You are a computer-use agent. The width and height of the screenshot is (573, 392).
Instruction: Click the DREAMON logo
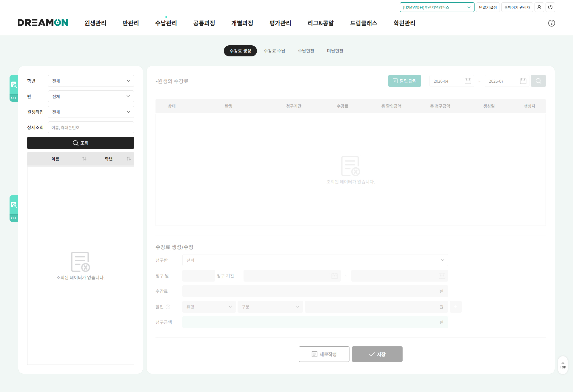pos(43,23)
